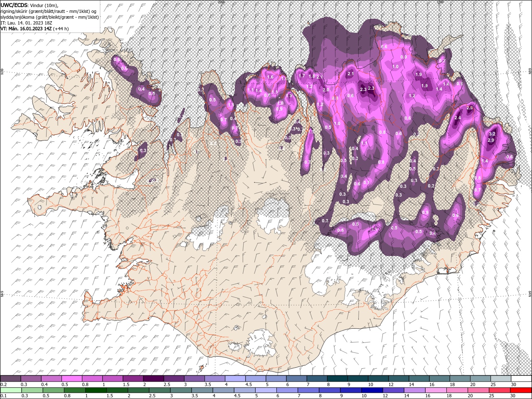Click the 'UWC/ECDS: Vindur (10m),' title text
This screenshot has height=399, width=532.
click(x=30, y=5)
